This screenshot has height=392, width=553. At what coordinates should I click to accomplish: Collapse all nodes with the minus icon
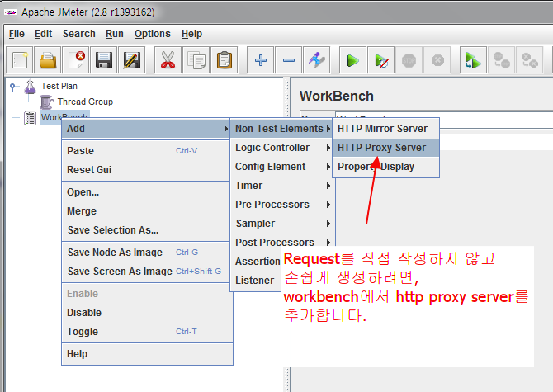click(x=289, y=60)
